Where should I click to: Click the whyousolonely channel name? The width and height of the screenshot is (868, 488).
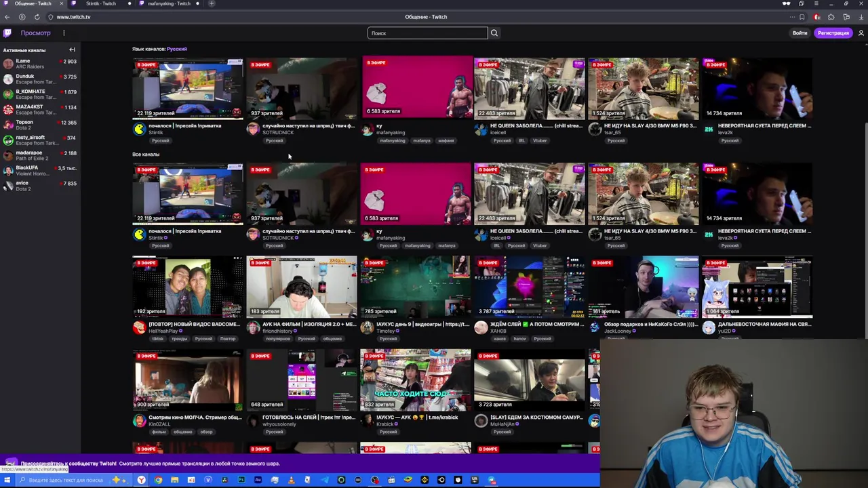[x=279, y=424]
